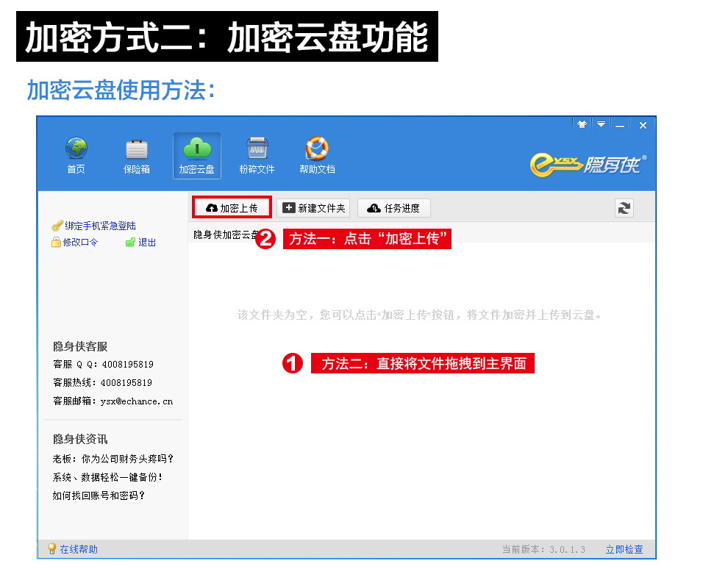Click the 退出 logout link

click(x=147, y=243)
